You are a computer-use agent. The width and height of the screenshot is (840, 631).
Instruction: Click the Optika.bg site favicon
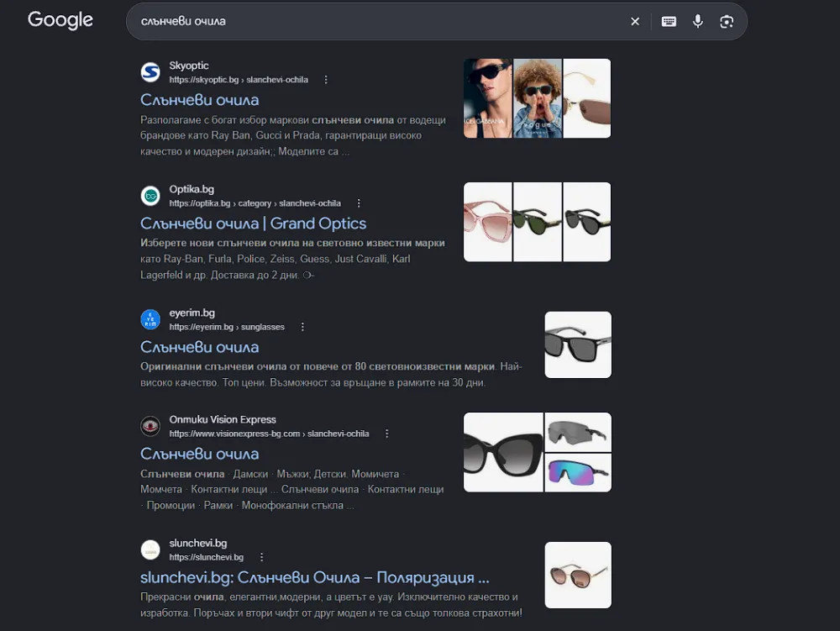tap(150, 196)
